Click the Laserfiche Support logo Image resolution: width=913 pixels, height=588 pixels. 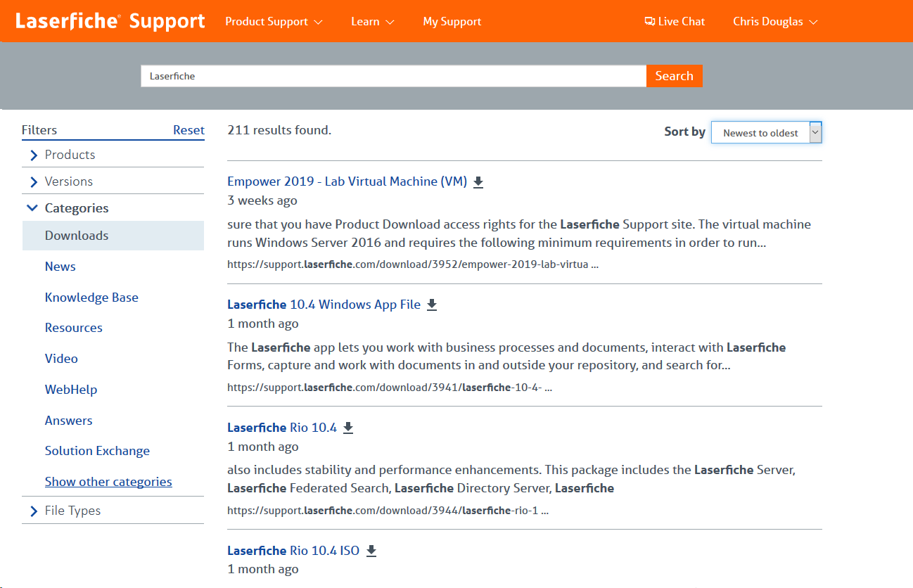point(110,21)
